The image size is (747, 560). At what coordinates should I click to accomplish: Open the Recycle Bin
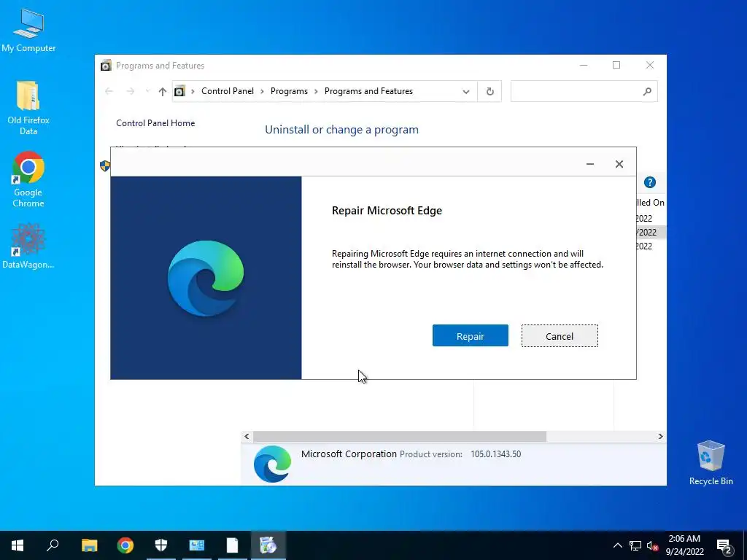711,463
